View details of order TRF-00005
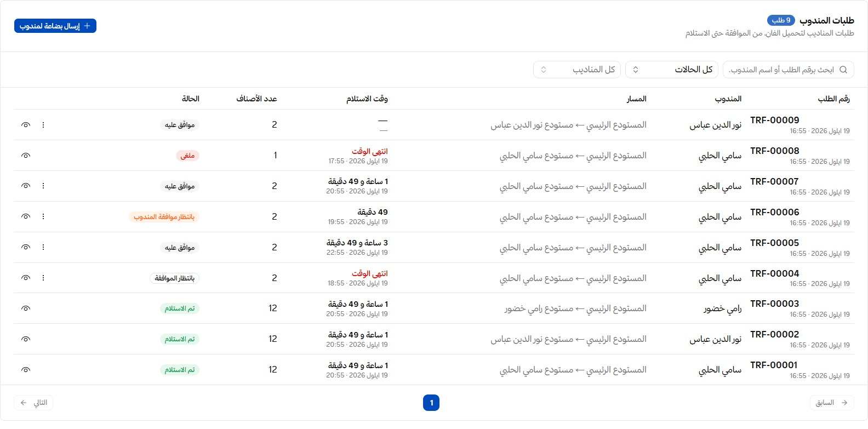The width and height of the screenshot is (868, 429). click(26, 247)
